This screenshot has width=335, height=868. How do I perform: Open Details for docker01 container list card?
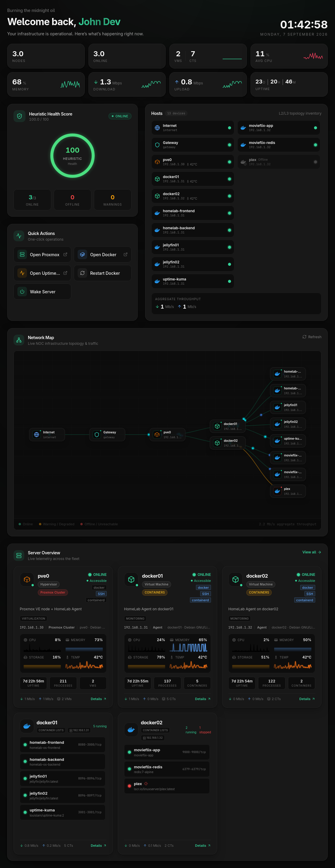point(98,846)
